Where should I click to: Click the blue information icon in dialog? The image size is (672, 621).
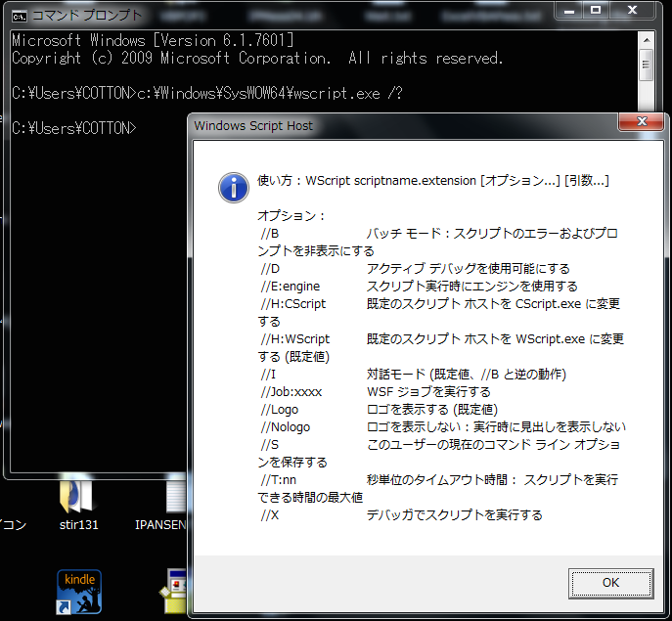pos(234,188)
